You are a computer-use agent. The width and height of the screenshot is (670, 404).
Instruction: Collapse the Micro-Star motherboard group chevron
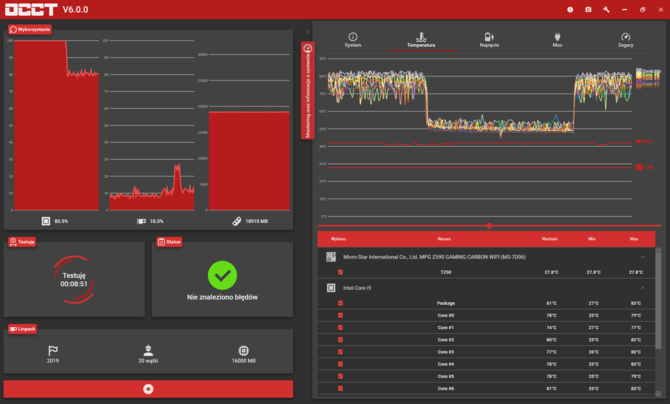tap(642, 257)
